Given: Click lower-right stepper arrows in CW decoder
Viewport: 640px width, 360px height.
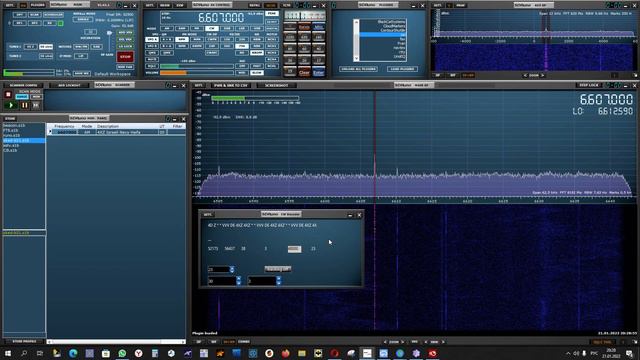Looking at the screenshot, I should point(278,281).
